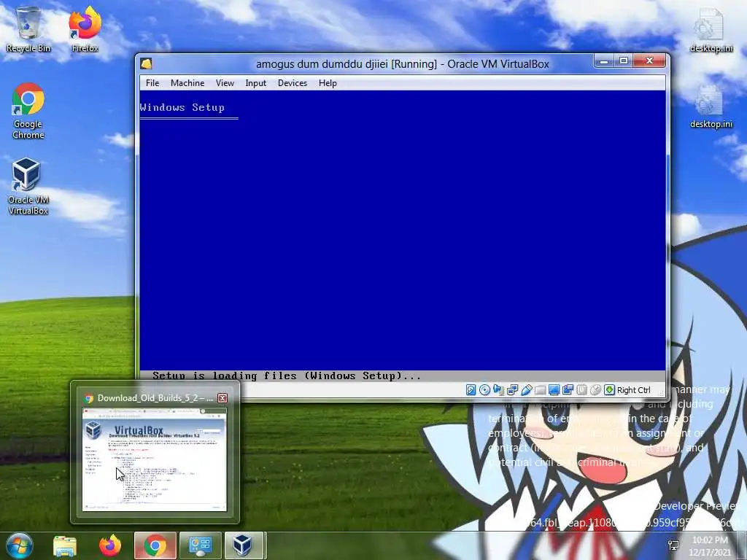The width and height of the screenshot is (747, 560).
Task: Click the mouse integration icon in status bar
Action: click(595, 390)
